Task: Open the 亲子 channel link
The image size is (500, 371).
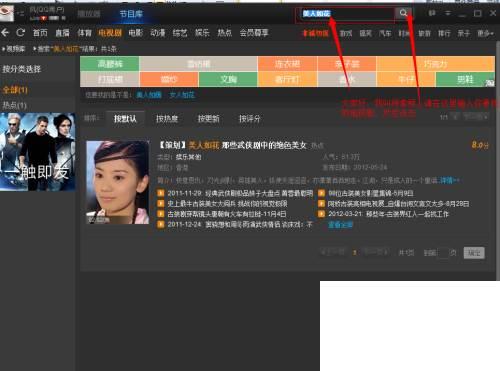Action: (464, 33)
